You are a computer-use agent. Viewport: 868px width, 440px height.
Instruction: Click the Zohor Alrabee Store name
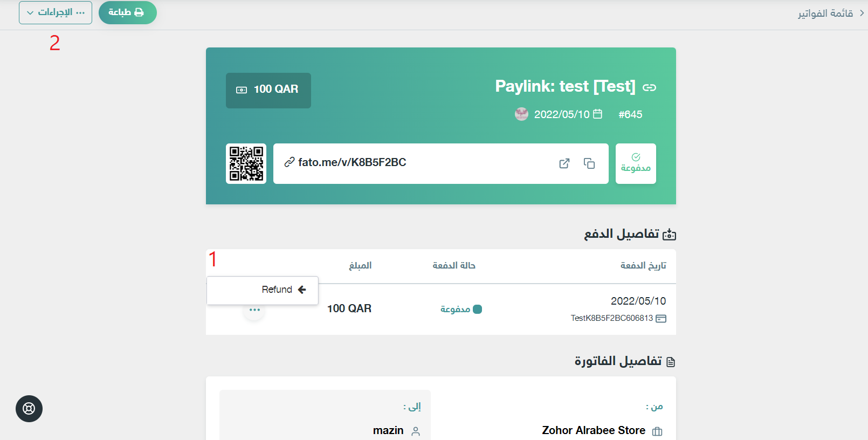594,430
